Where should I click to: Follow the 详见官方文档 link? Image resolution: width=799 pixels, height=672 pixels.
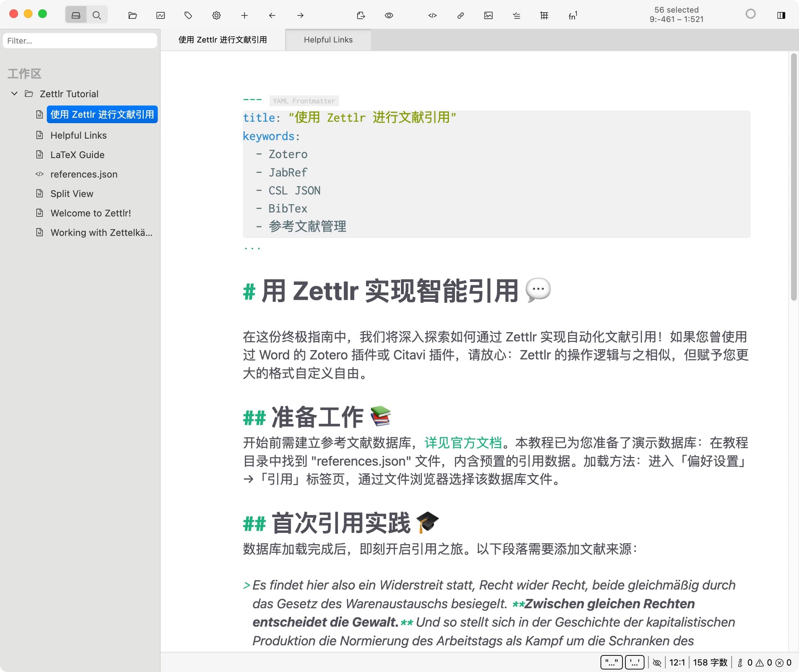[x=463, y=442]
